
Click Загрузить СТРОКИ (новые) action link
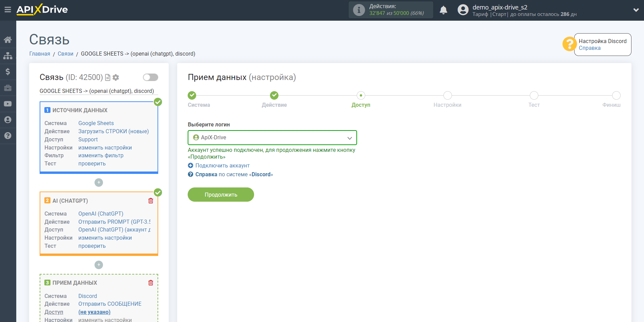(x=113, y=132)
